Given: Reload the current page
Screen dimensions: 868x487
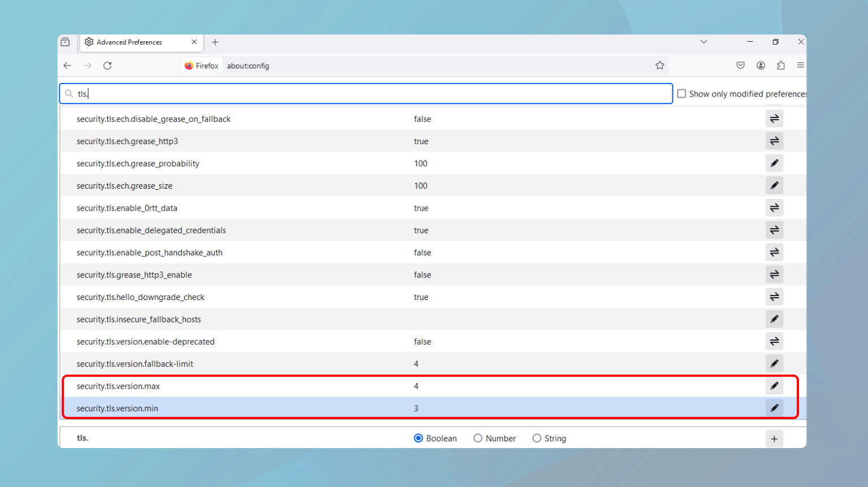Looking at the screenshot, I should tap(107, 66).
